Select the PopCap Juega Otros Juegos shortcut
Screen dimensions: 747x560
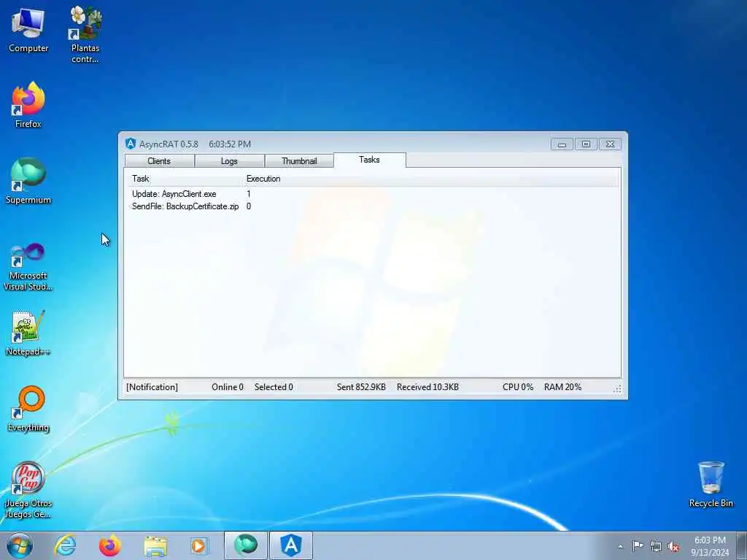(x=28, y=489)
